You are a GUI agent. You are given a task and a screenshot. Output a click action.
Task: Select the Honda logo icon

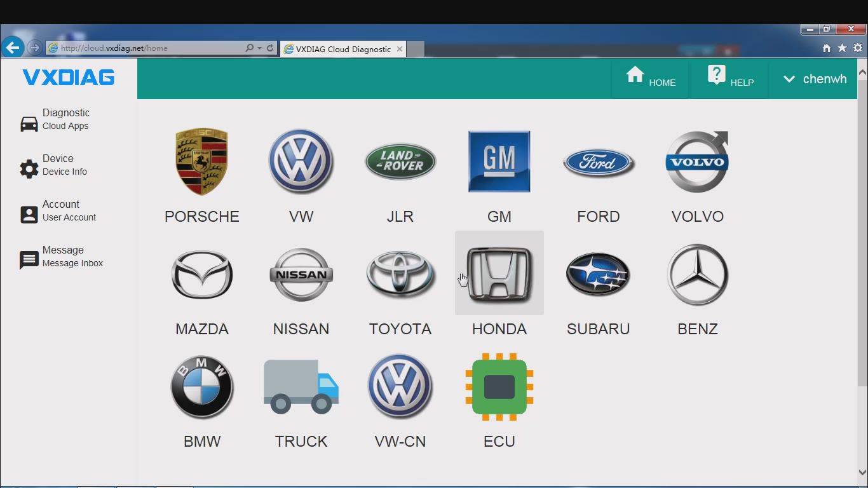tap(499, 273)
